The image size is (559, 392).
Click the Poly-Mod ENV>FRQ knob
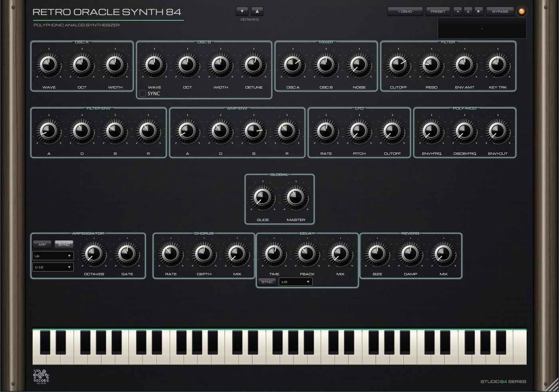tap(431, 131)
